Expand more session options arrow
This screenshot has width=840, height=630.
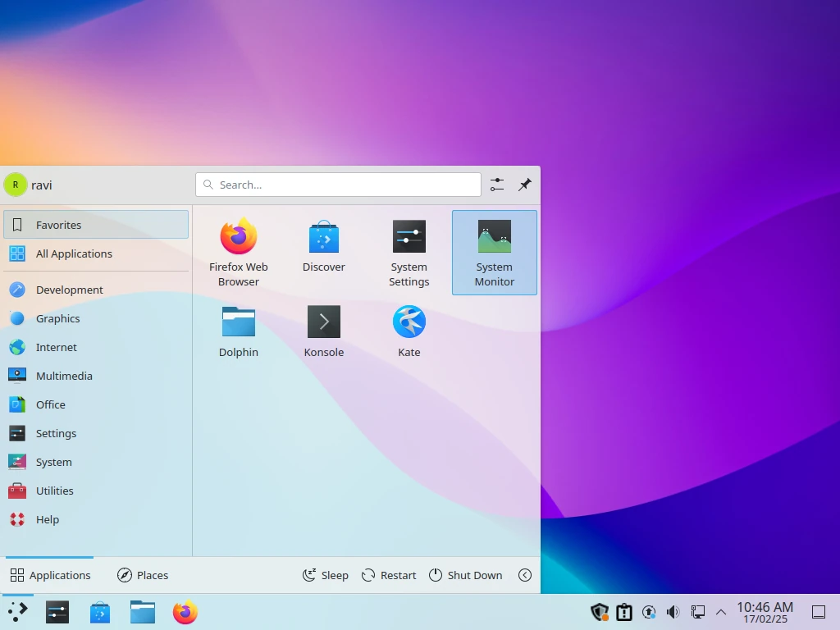click(x=525, y=575)
